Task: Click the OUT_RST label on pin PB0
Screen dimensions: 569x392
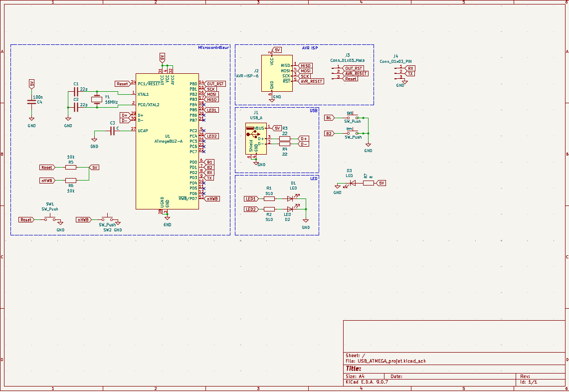Action: tap(215, 84)
